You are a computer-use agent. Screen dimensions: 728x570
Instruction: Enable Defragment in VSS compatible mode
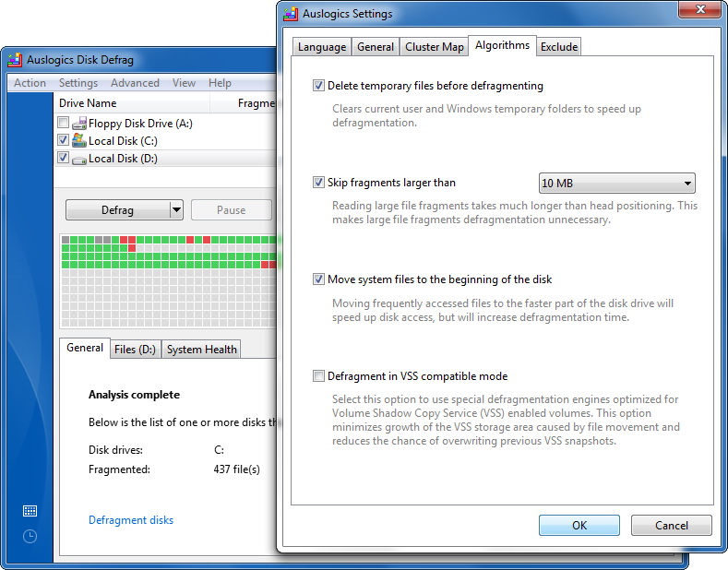pos(318,376)
